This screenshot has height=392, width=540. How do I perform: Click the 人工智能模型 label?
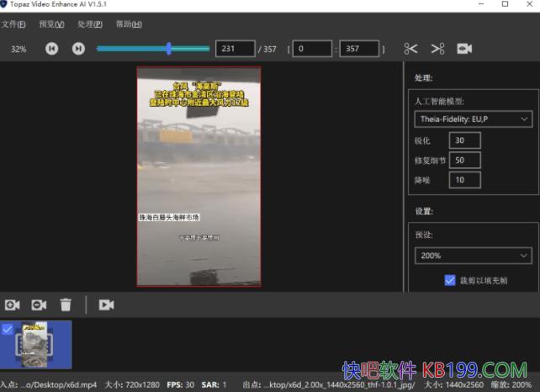click(x=439, y=101)
